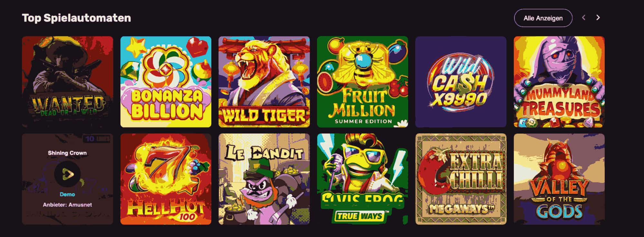Click Shining Crown title text
This screenshot has width=644, height=237.
click(67, 153)
